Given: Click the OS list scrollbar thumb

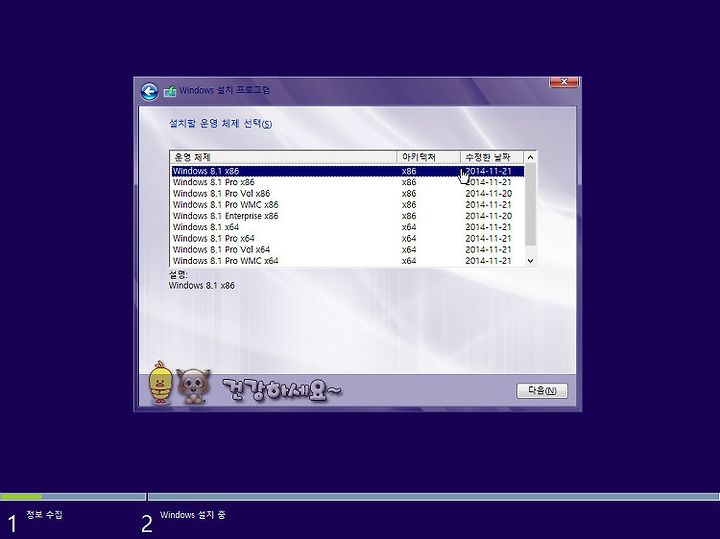Looking at the screenshot, I should pyautogui.click(x=530, y=205).
